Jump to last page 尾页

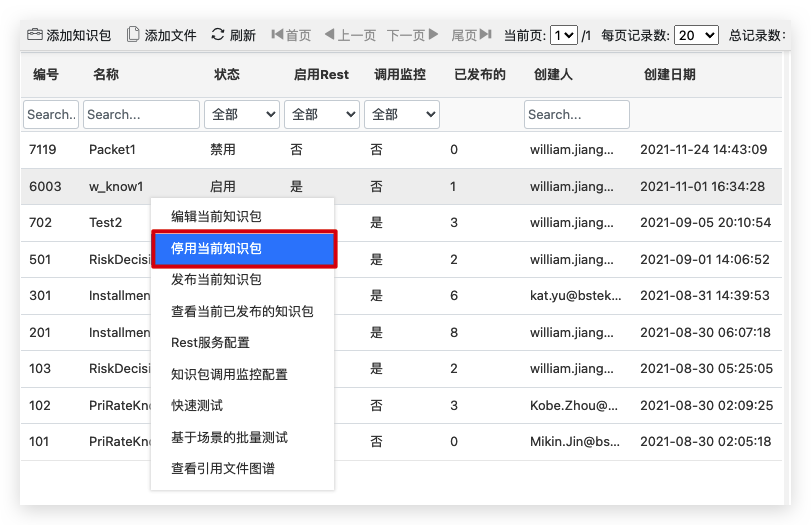tap(471, 35)
